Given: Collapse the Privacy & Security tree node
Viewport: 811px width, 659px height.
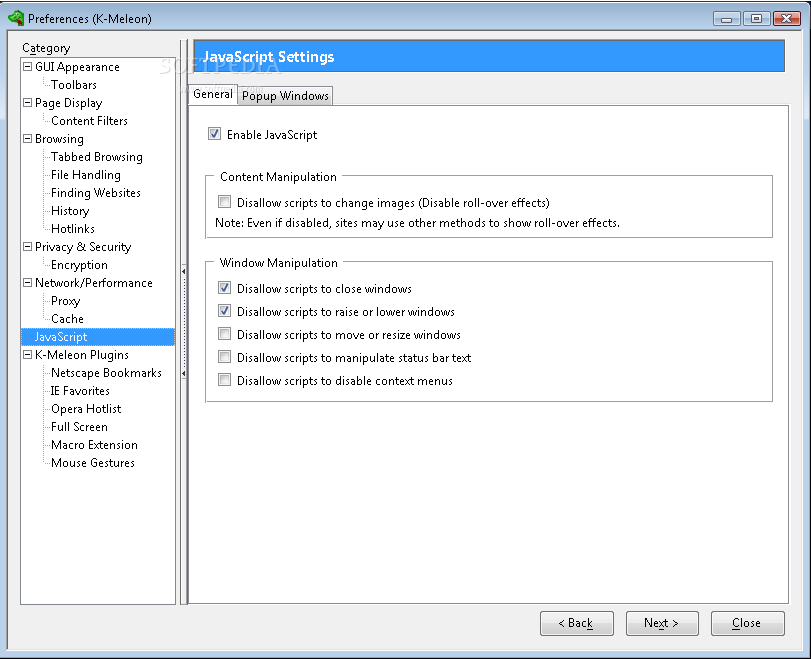Looking at the screenshot, I should (x=27, y=247).
